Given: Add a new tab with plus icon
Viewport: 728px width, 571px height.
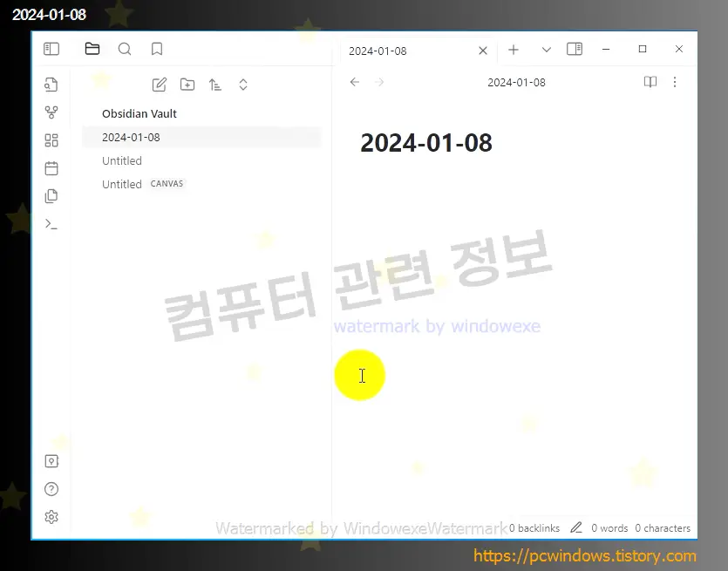Looking at the screenshot, I should 514,50.
